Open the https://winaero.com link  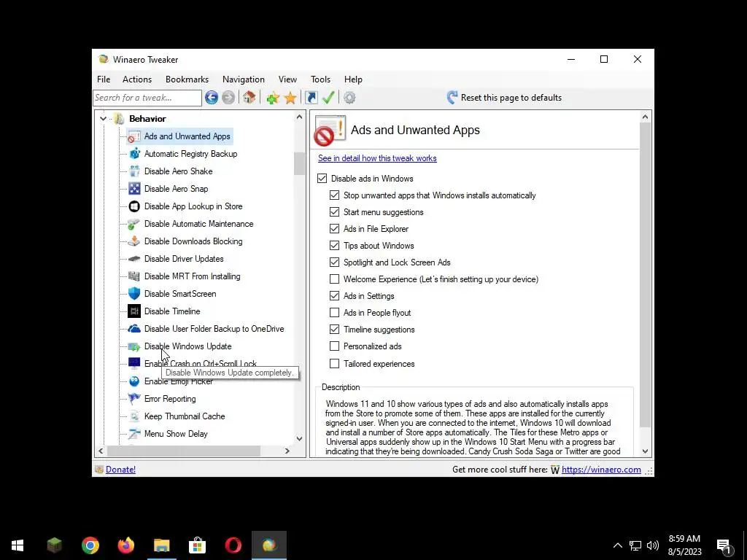[x=601, y=470]
